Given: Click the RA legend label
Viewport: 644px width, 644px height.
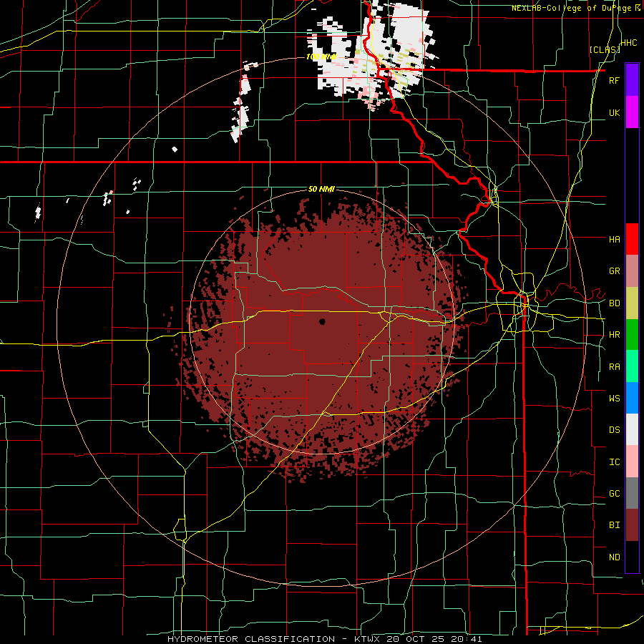Looking at the screenshot, I should coord(614,367).
